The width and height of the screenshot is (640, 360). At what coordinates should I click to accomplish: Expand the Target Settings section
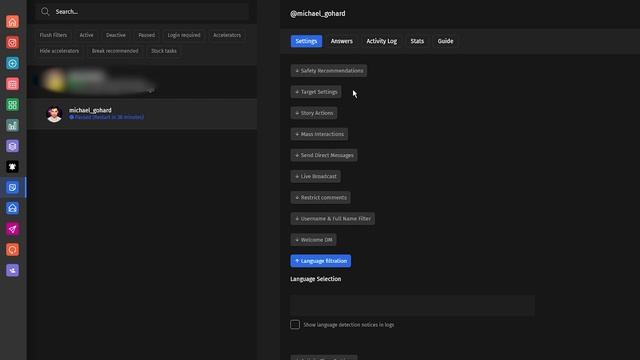pyautogui.click(x=316, y=92)
